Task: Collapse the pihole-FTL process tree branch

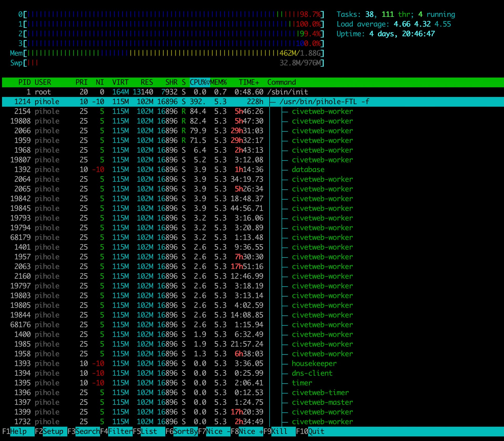Action: (273, 102)
